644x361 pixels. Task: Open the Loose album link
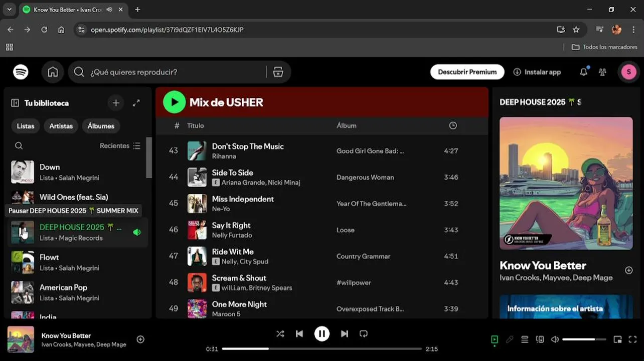pos(346,230)
